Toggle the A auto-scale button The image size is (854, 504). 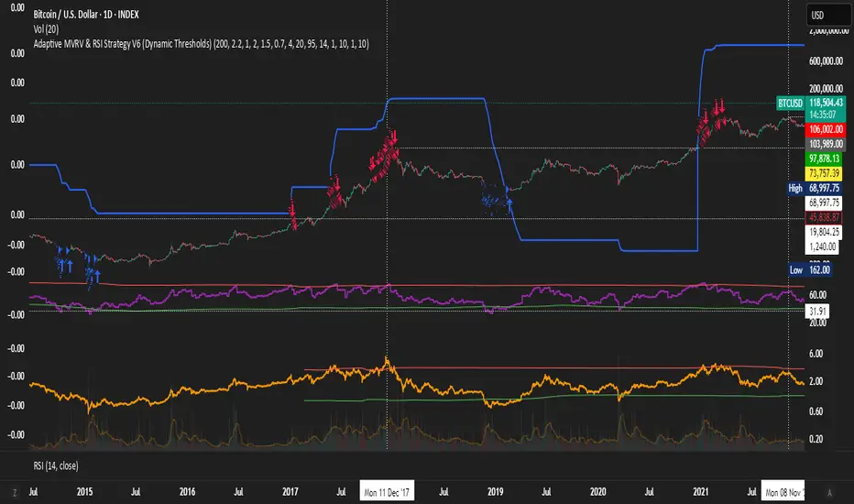click(x=829, y=493)
